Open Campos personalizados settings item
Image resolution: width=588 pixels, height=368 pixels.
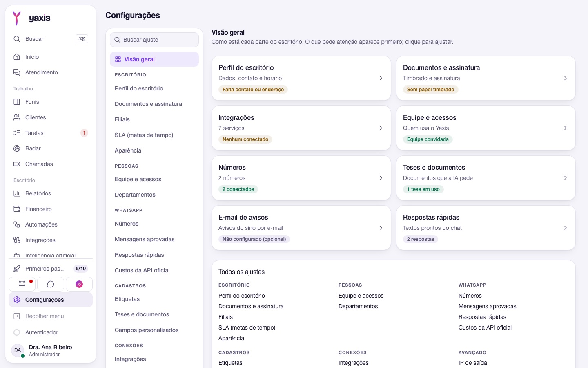pos(154,330)
